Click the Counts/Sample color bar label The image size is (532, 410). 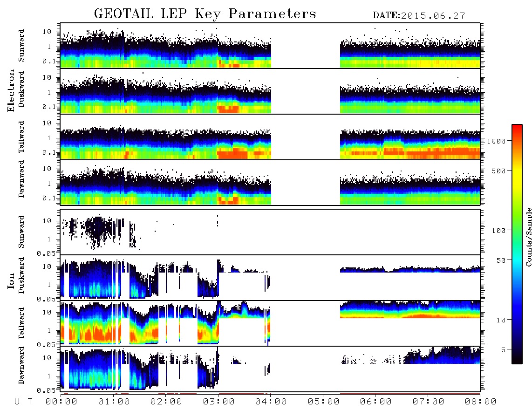tap(528, 237)
